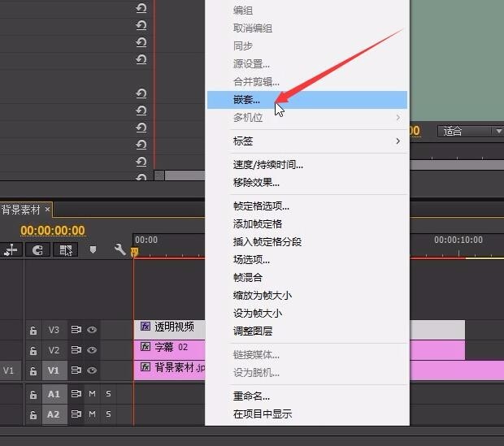Lock track V3 with padlock icon
The height and width of the screenshot is (446, 504).
tap(33, 331)
